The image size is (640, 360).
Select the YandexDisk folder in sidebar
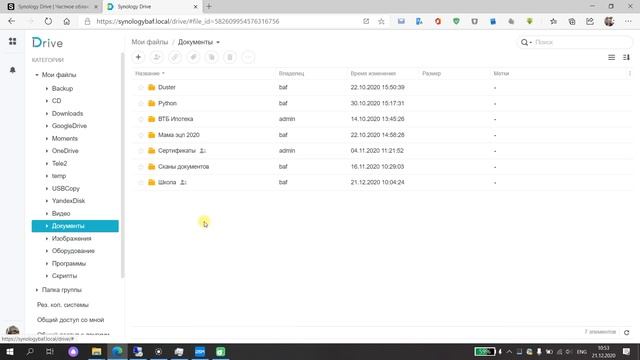pos(68,201)
